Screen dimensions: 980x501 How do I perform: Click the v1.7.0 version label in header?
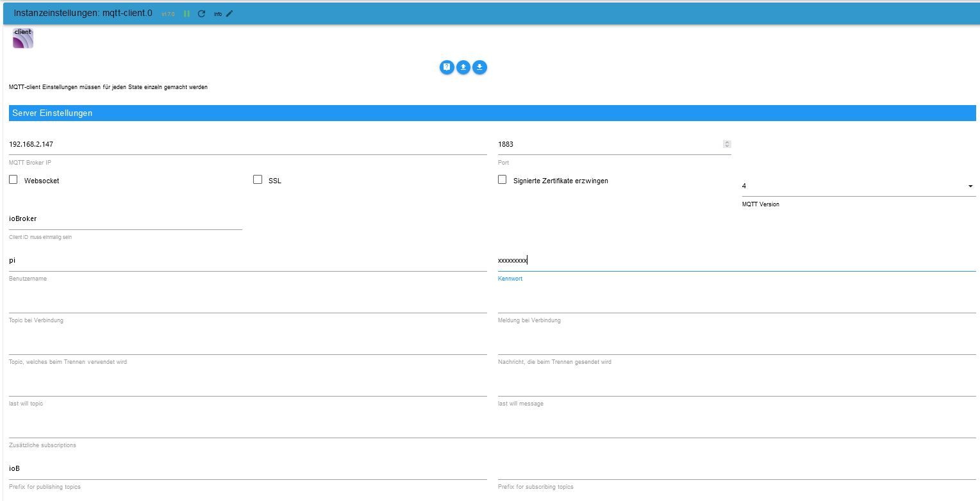168,14
